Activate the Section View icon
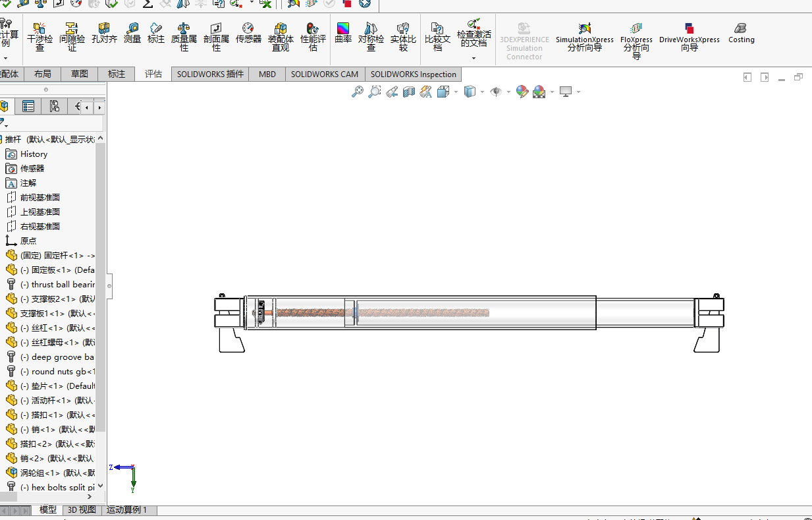 pos(409,92)
